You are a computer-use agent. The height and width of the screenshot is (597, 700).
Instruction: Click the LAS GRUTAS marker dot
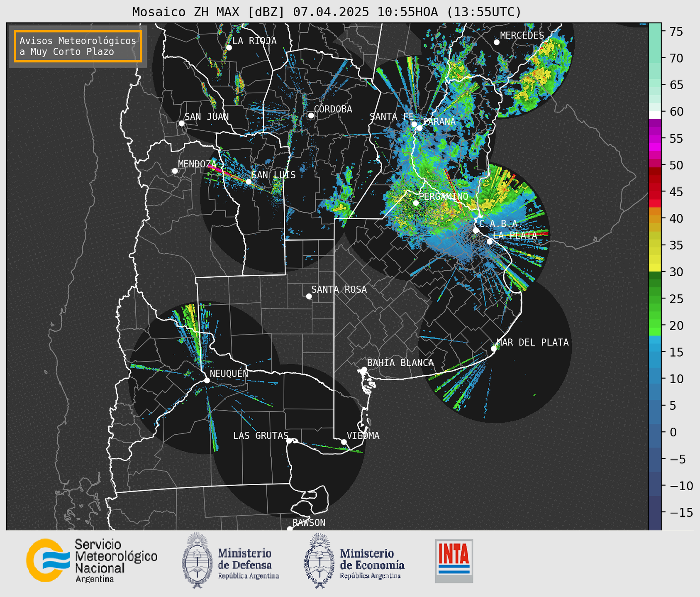pos(289,441)
